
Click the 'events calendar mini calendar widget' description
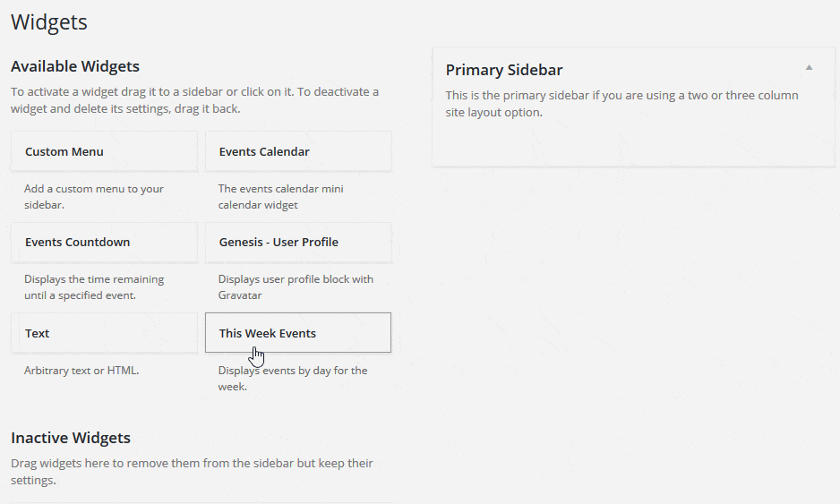280,197
